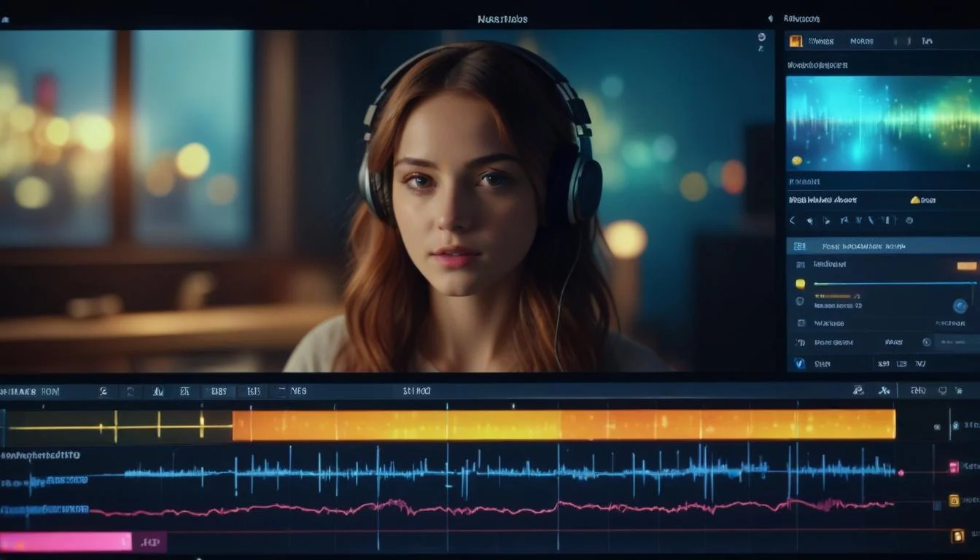Viewport: 980px width, 560px height.
Task: Open the small dropdown field in effects panel
Action: coord(957,341)
